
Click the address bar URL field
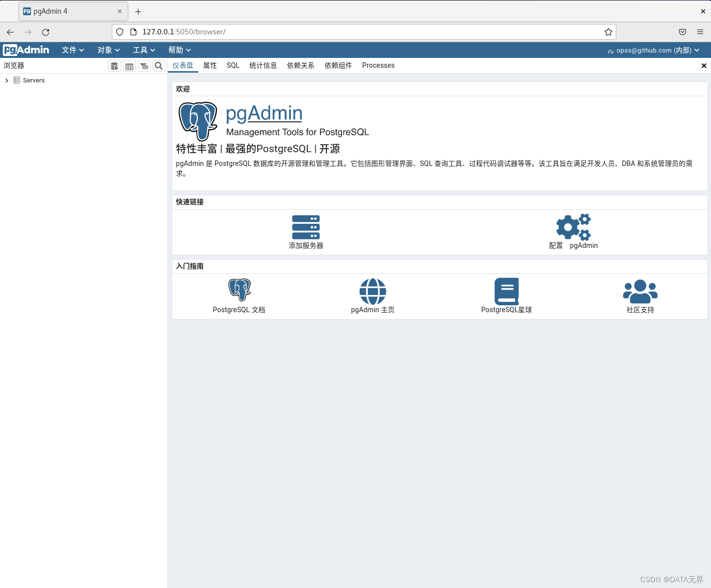(x=364, y=32)
